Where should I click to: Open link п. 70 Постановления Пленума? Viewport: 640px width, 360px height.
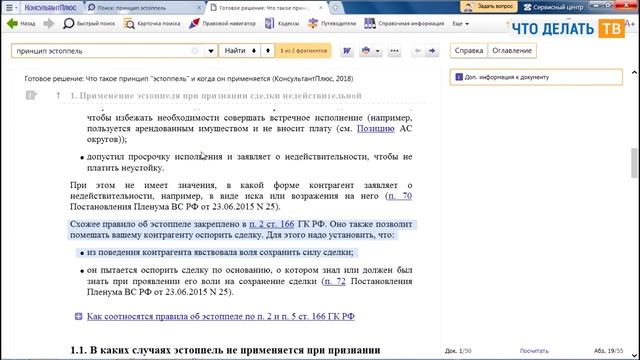[x=400, y=196]
